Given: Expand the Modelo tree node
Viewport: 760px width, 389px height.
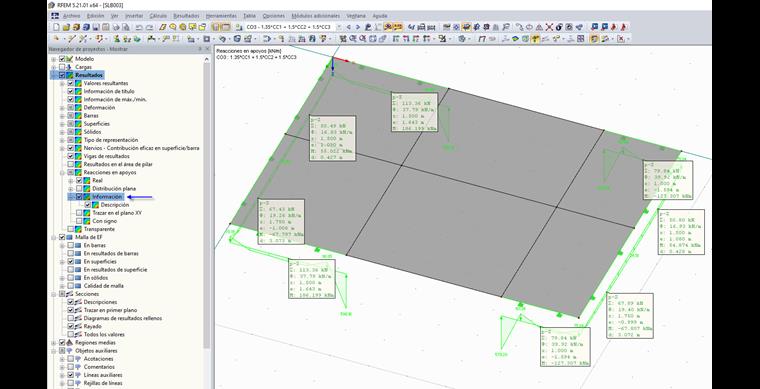Looking at the screenshot, I should [x=53, y=59].
